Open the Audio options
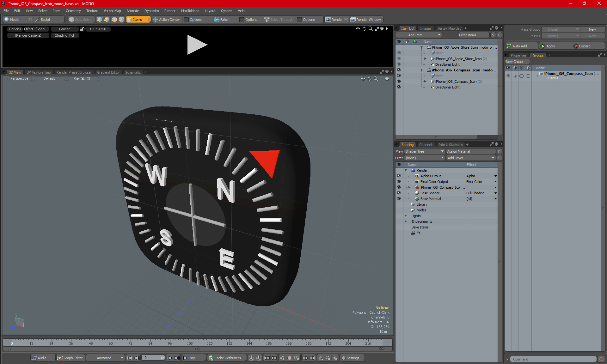607x364 pixels. (x=43, y=358)
